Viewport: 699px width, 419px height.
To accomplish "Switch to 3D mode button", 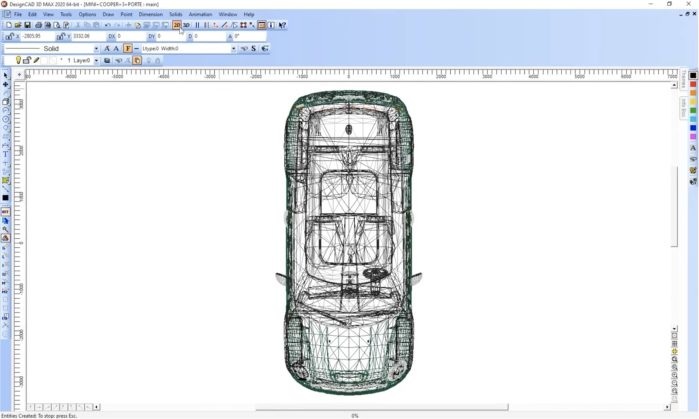I will (x=186, y=25).
